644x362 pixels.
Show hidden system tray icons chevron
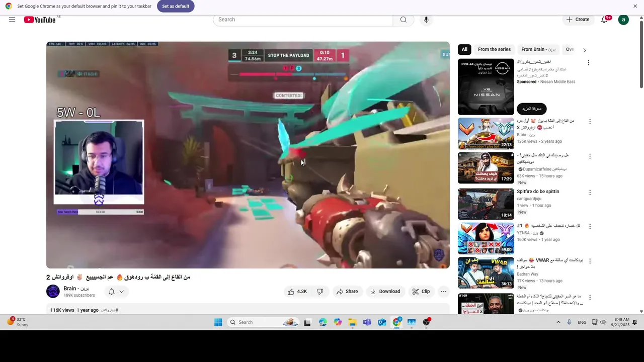558,322
